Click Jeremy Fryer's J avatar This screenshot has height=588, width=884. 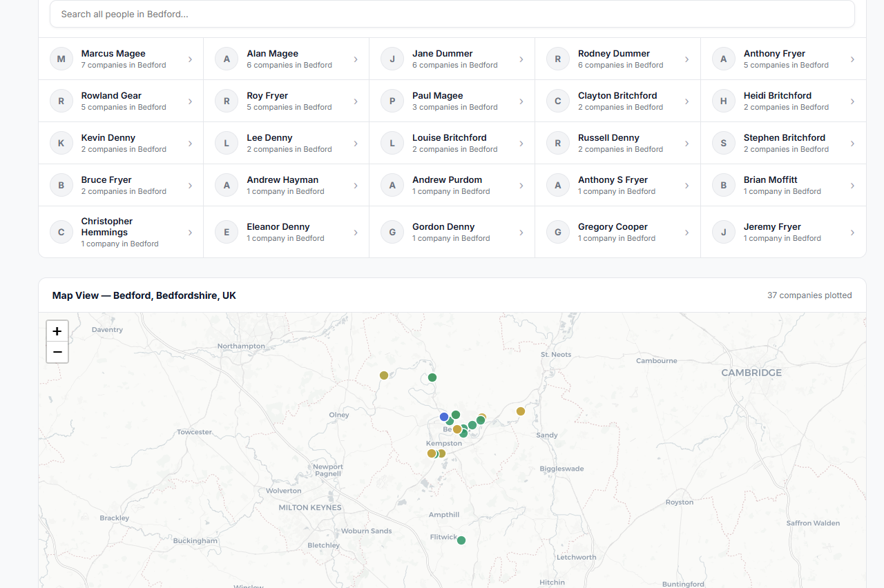point(724,232)
